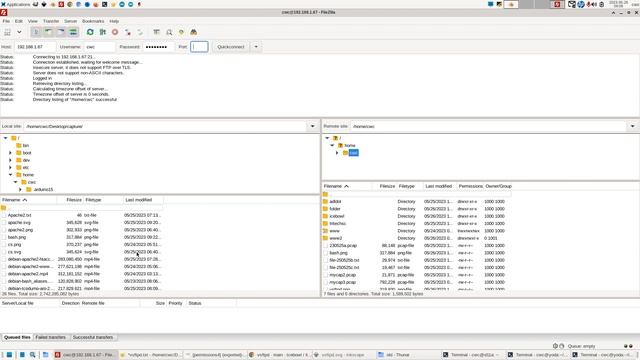Toggle the transfer queue display
This screenshot has width=640, height=360.
(x=73, y=32)
